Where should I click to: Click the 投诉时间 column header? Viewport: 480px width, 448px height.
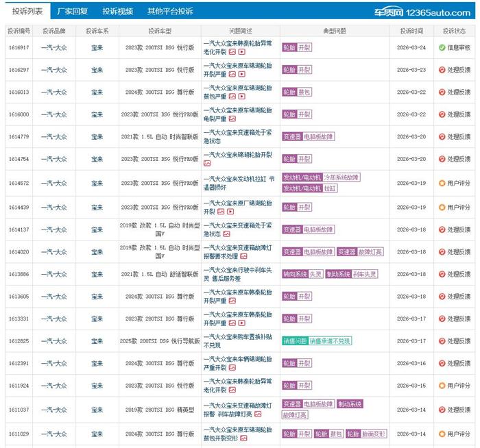point(412,31)
